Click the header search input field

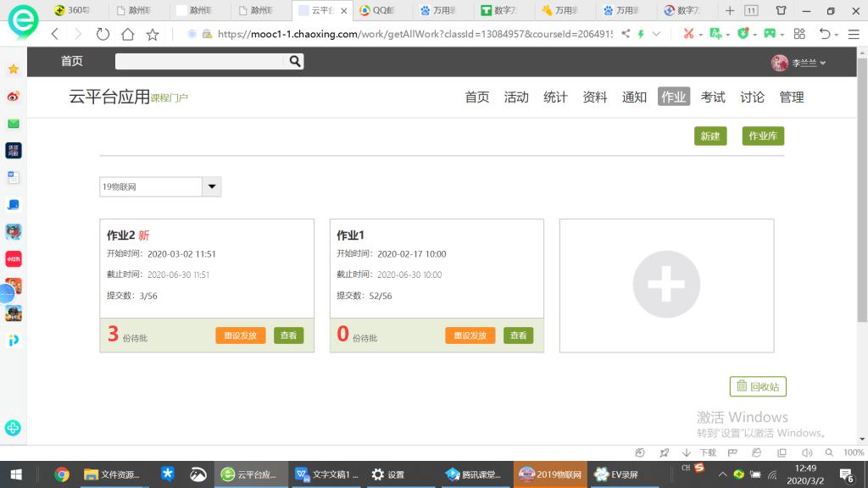pyautogui.click(x=200, y=61)
